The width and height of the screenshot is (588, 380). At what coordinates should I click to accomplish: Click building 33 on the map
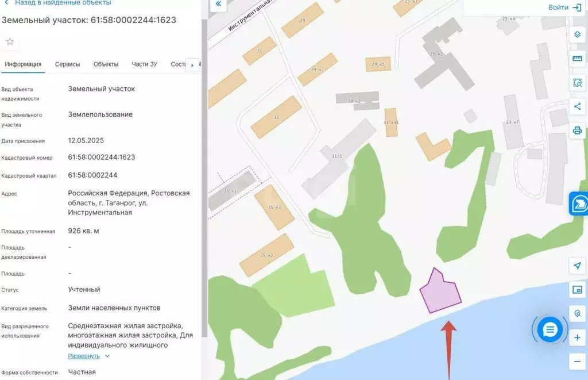pyautogui.click(x=276, y=117)
